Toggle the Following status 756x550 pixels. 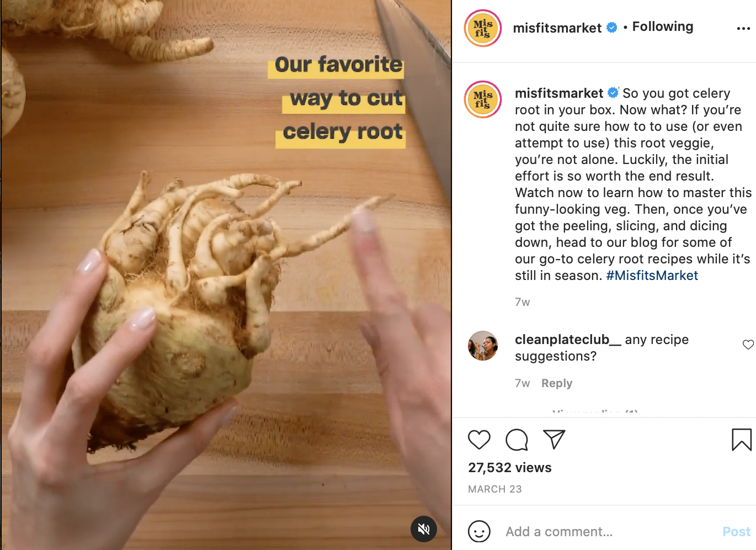tap(663, 27)
